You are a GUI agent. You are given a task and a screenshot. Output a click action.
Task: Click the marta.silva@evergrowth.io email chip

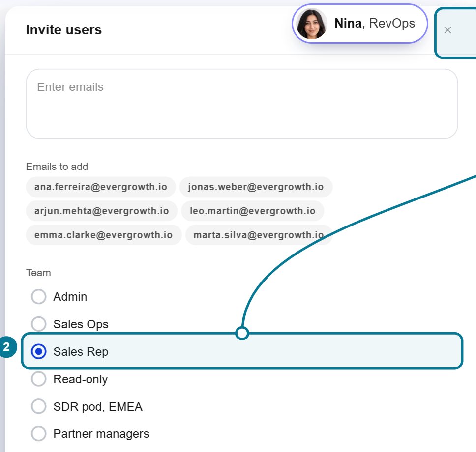click(x=259, y=235)
